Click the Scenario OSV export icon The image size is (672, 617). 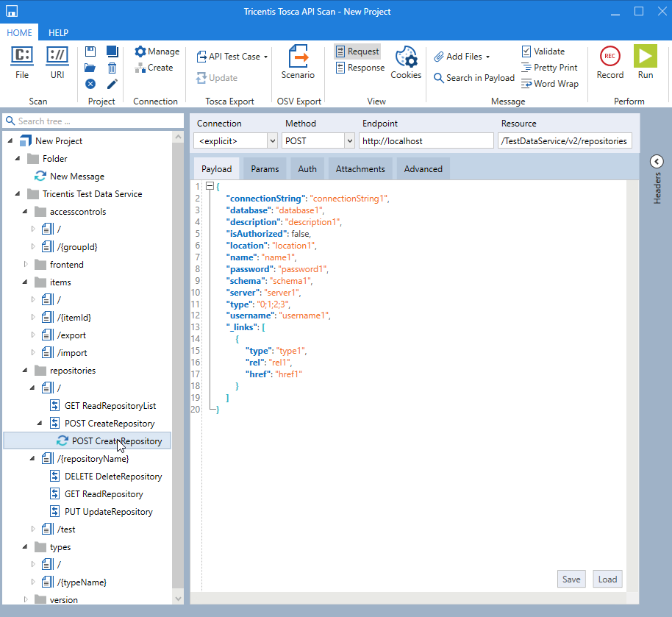pyautogui.click(x=298, y=57)
